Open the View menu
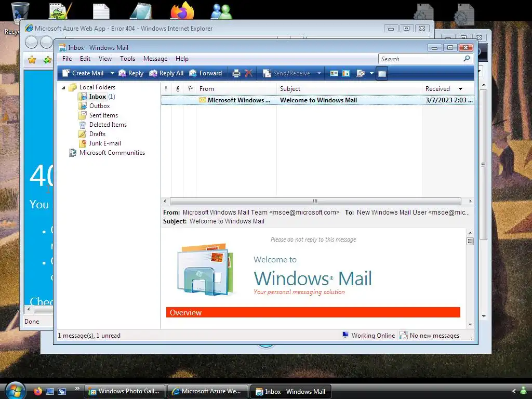The height and width of the screenshot is (399, 532). [105, 59]
